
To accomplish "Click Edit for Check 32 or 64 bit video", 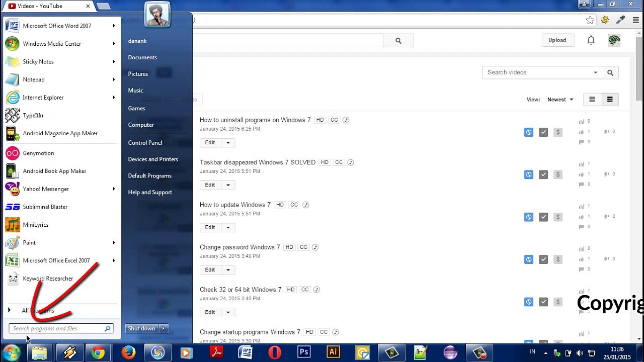I will point(210,312).
